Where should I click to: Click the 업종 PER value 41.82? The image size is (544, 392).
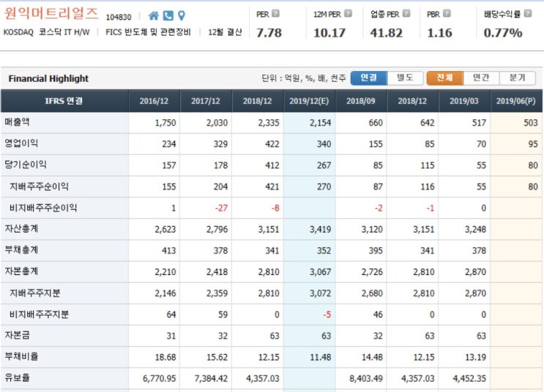click(x=386, y=33)
